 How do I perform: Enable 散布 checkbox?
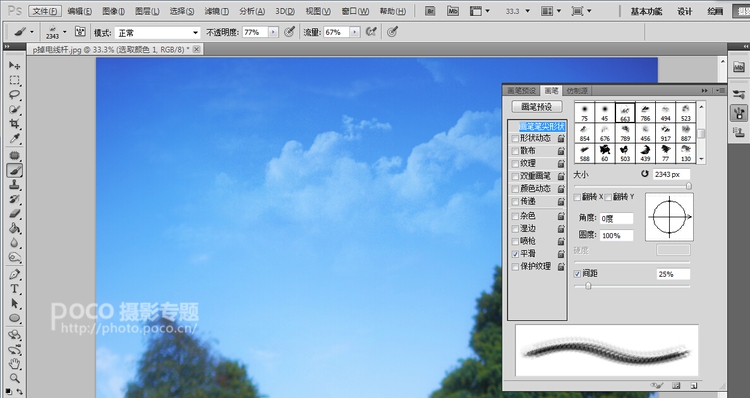tap(515, 151)
